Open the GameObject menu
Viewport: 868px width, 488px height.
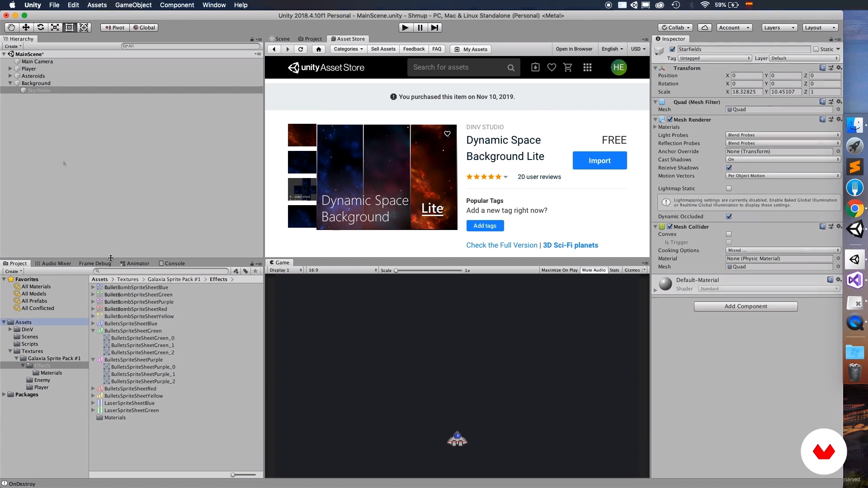(x=133, y=5)
